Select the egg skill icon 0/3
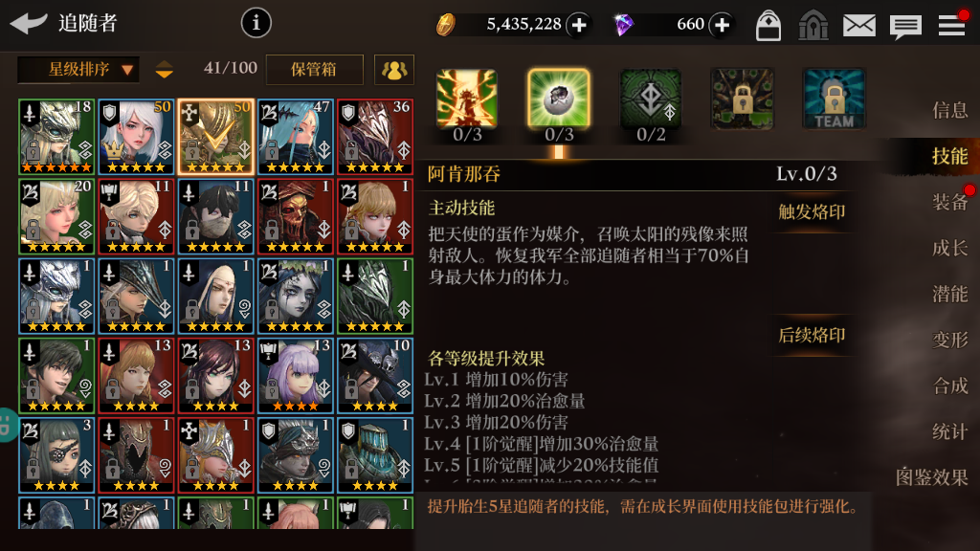The width and height of the screenshot is (980, 551). pyautogui.click(x=559, y=99)
